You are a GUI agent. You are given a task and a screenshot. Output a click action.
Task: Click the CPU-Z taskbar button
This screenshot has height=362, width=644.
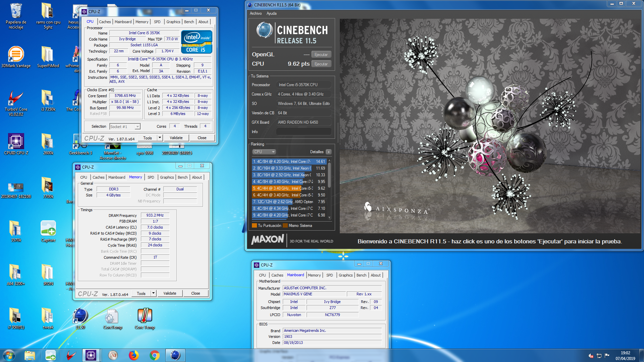click(91, 355)
